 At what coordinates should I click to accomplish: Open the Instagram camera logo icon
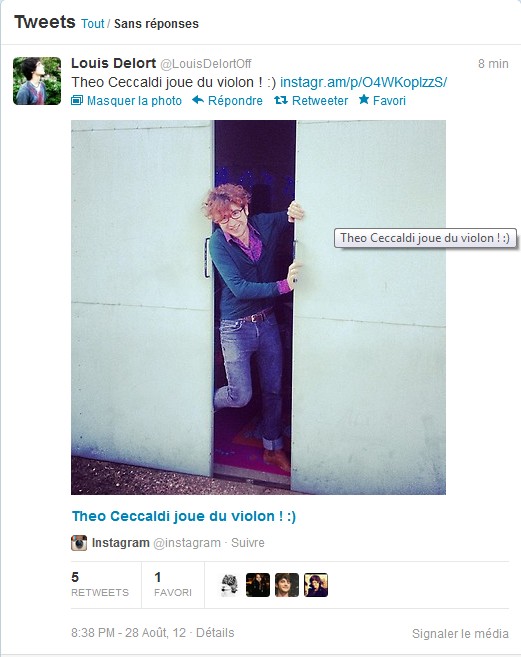(x=79, y=543)
